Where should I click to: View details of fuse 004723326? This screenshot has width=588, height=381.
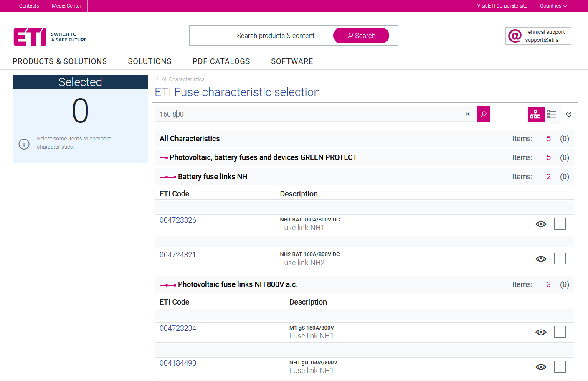click(x=541, y=224)
